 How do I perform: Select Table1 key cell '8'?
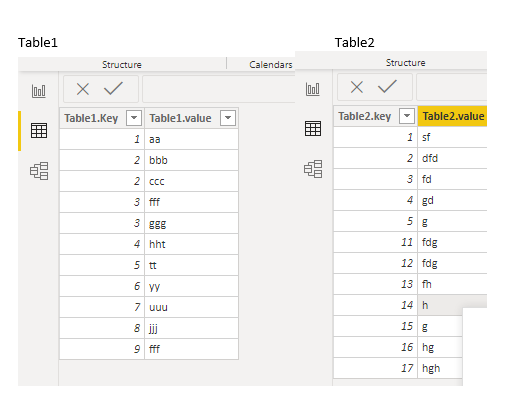tap(102, 328)
